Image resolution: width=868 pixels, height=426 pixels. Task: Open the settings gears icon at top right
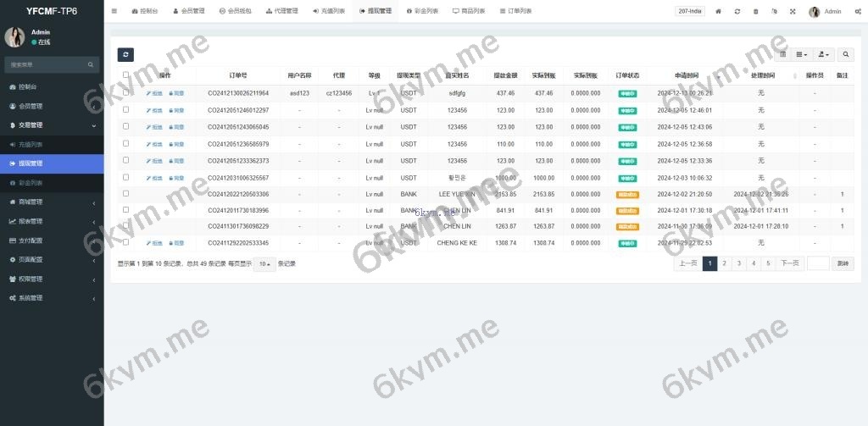click(x=858, y=11)
